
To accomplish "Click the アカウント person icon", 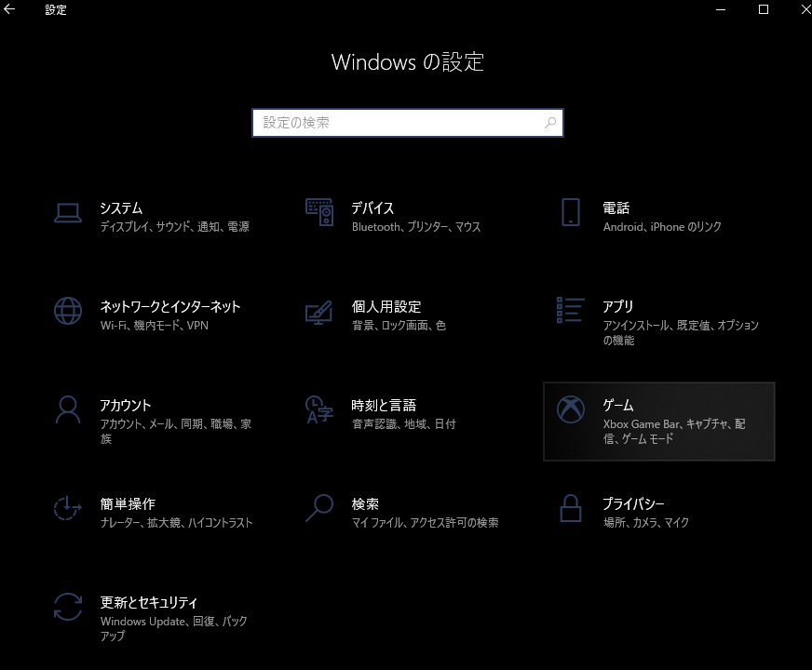I will click(x=68, y=409).
